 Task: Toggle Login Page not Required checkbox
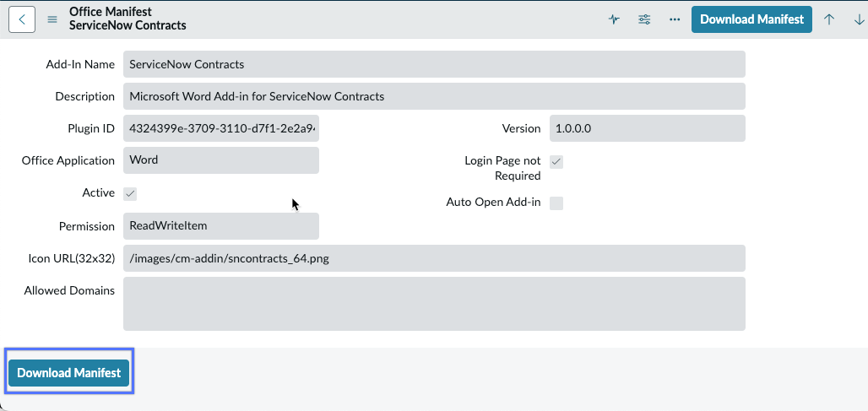[556, 162]
